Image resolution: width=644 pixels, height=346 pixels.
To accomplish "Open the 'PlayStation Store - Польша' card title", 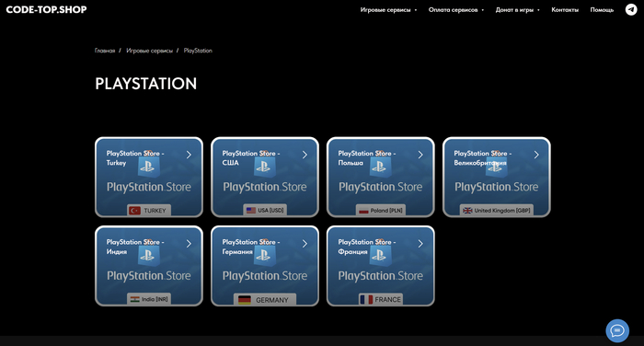I will pos(367,157).
